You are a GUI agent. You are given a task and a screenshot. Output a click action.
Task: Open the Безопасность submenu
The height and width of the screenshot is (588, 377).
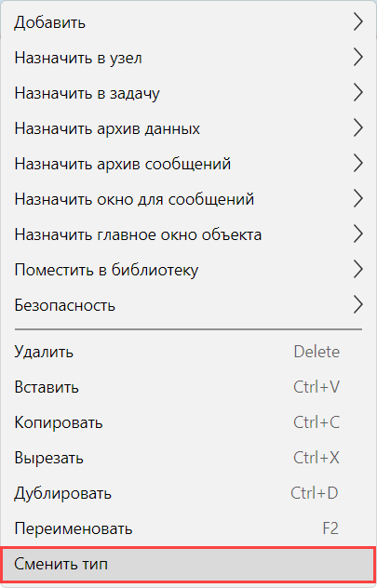pos(188,305)
